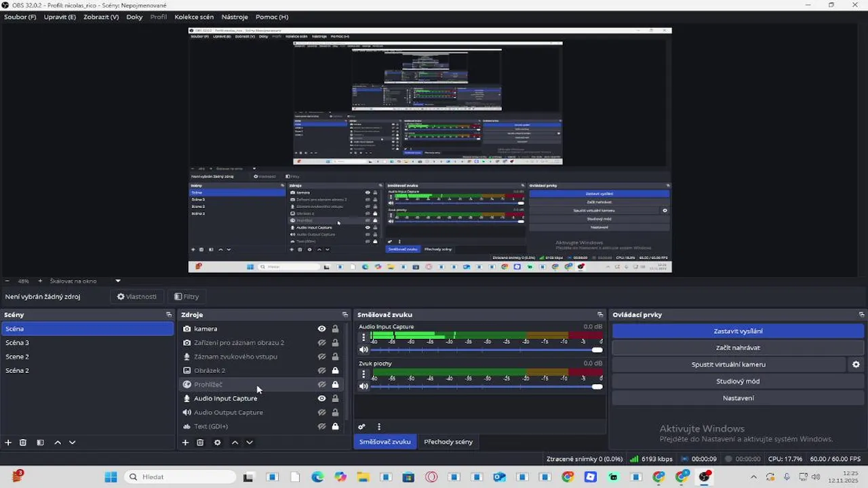The image size is (868, 488).
Task: Show Audio Output Capture source
Action: click(x=322, y=412)
